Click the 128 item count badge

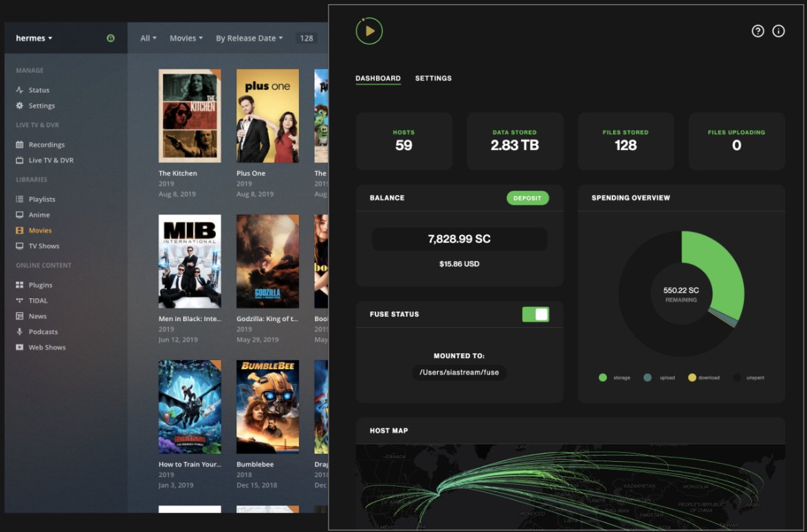306,38
